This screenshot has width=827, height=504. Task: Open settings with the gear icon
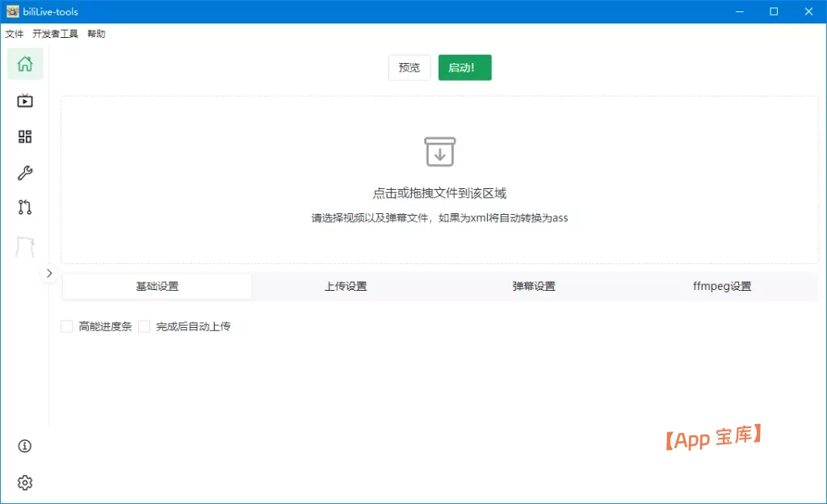(x=25, y=482)
